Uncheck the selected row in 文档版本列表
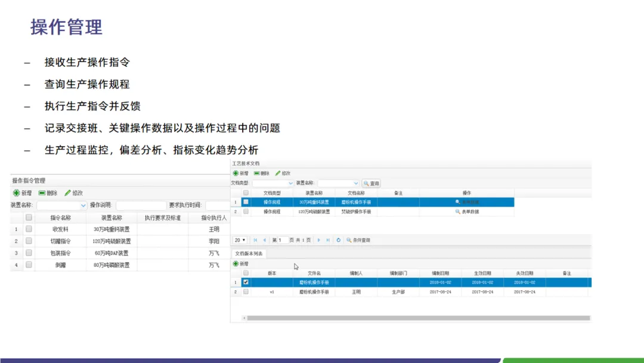 tap(246, 282)
